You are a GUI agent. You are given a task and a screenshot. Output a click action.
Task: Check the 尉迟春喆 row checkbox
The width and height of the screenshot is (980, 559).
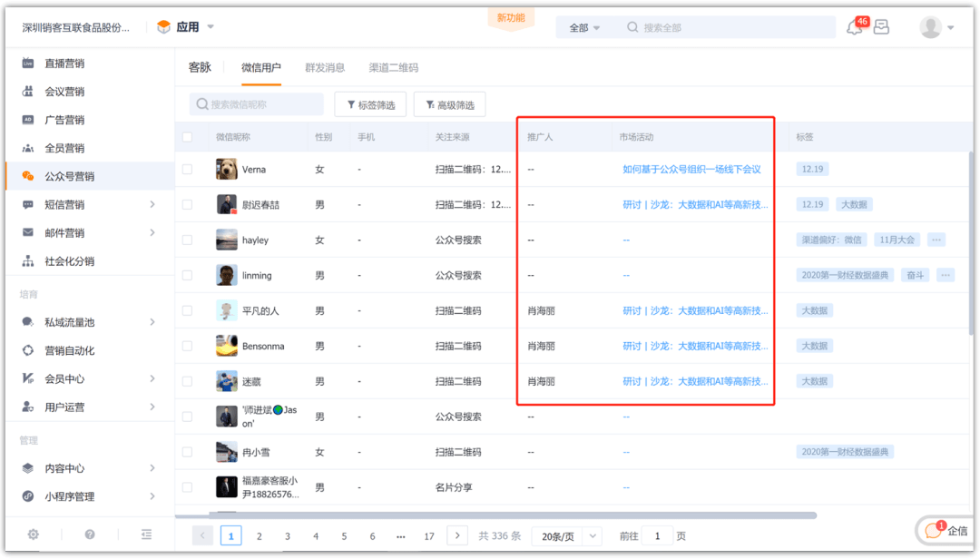[x=188, y=204]
